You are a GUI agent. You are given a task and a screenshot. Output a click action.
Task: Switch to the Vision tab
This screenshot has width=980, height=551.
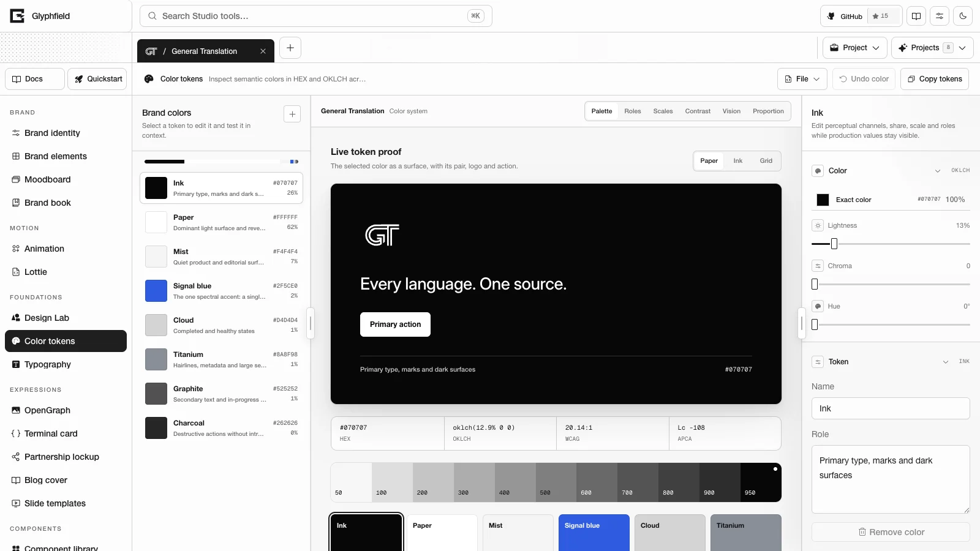tap(731, 111)
